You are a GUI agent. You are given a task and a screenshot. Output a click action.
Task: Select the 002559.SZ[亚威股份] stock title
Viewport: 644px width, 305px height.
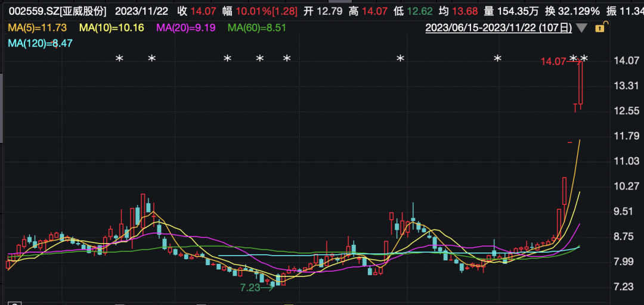point(57,11)
